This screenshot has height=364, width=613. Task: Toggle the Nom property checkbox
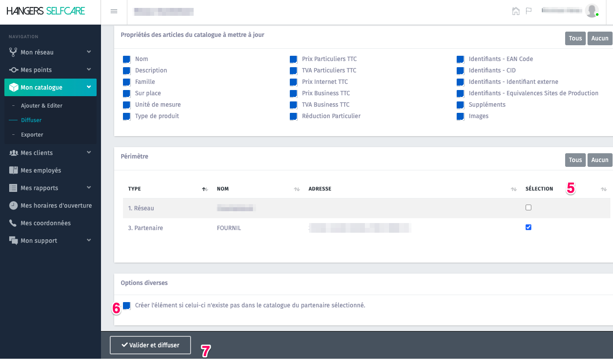(x=126, y=59)
